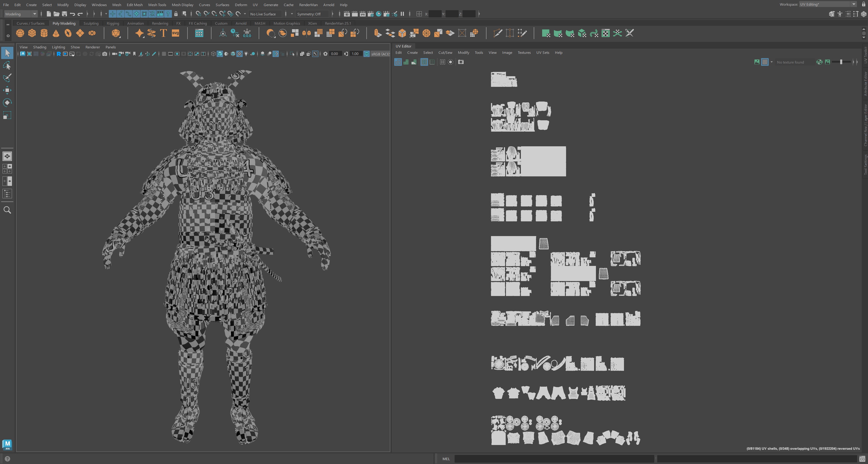Switch to the Sculpting shelf tab
The image size is (868, 464).
coord(91,23)
